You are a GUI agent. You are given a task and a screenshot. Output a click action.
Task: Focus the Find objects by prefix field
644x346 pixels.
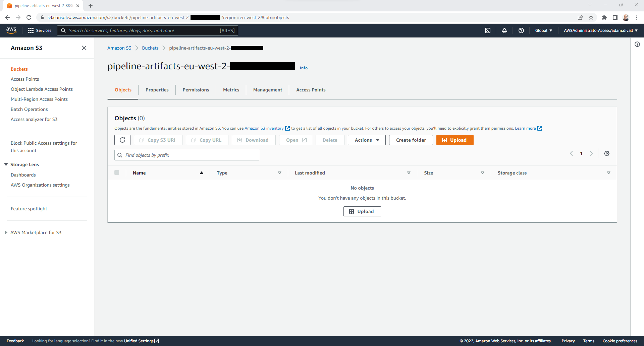coord(187,155)
